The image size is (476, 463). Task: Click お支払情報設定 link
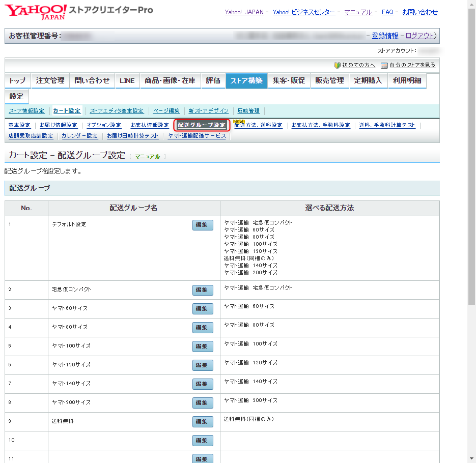pos(150,125)
